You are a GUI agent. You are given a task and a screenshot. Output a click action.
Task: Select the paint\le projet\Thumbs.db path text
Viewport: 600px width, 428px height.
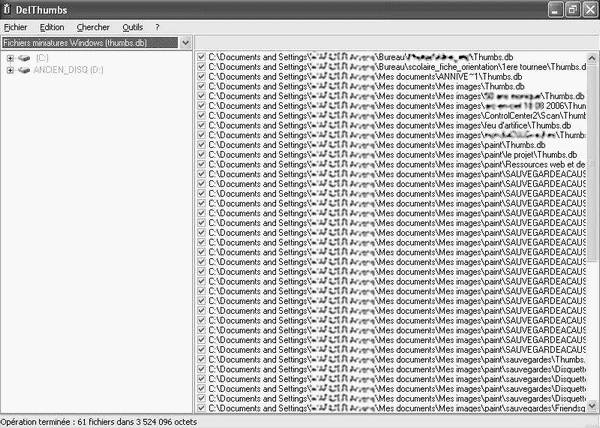[x=393, y=155]
